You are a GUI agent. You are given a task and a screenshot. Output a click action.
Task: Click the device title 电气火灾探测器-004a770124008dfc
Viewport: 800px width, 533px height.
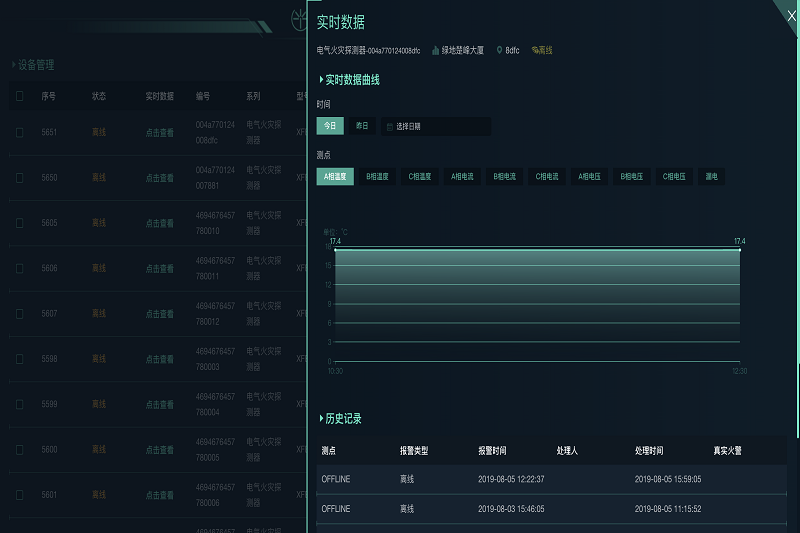point(368,50)
